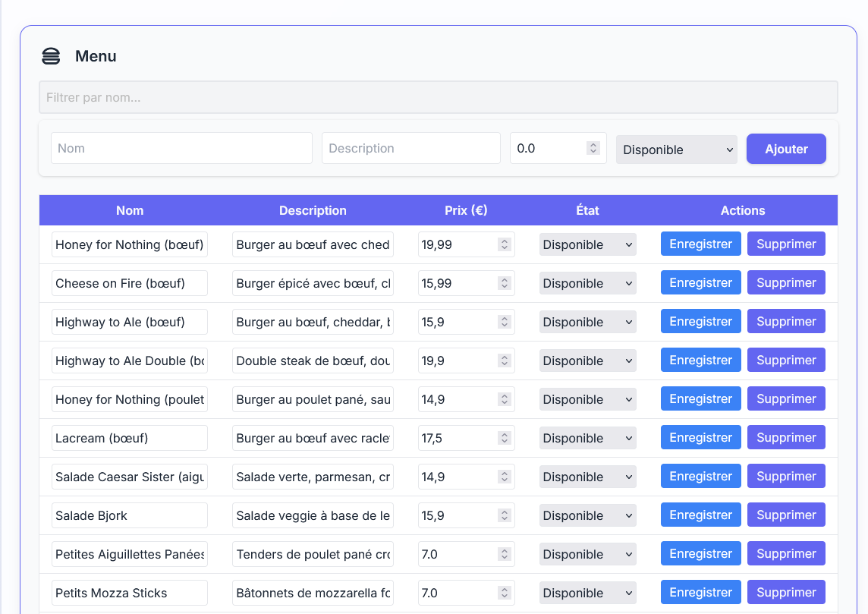The image size is (868, 614).
Task: Open the Disponible dropdown in the add form
Action: click(x=675, y=149)
